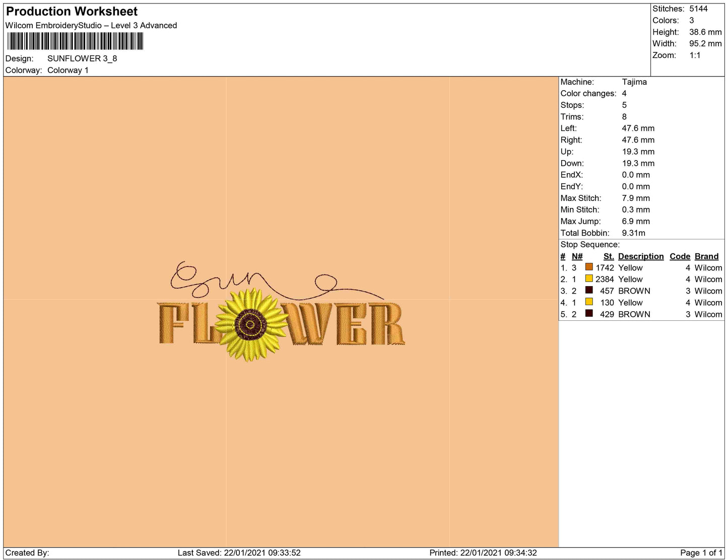Click the brown swatch for stop 5
Viewport: 728px width, 560px height.
[588, 313]
